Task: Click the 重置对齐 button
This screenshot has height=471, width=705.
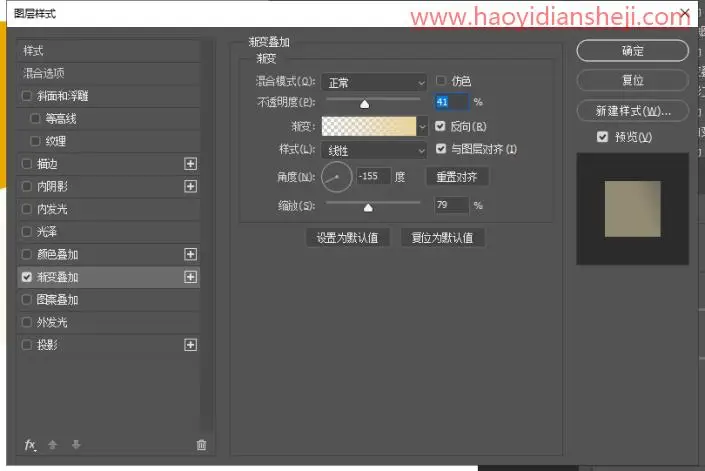Action: [x=457, y=177]
